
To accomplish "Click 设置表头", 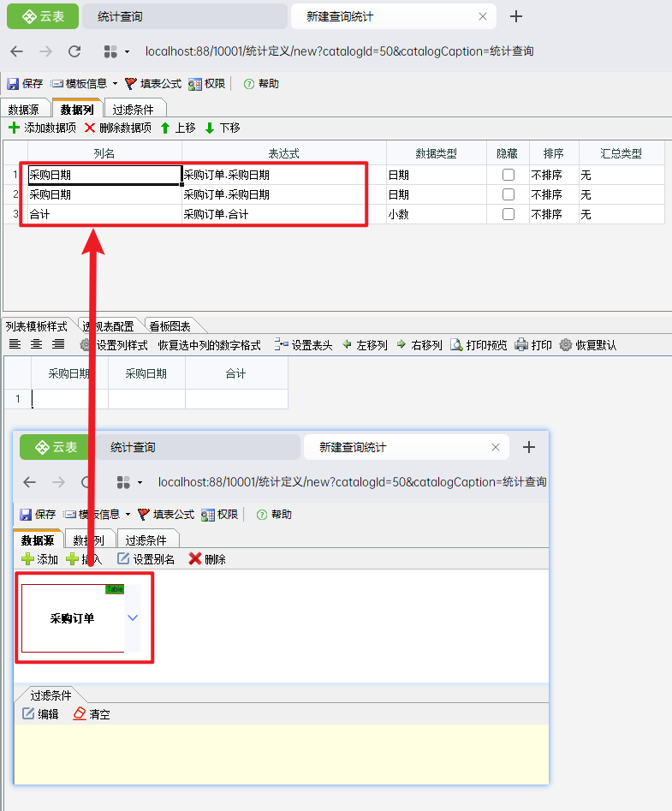I will [303, 345].
